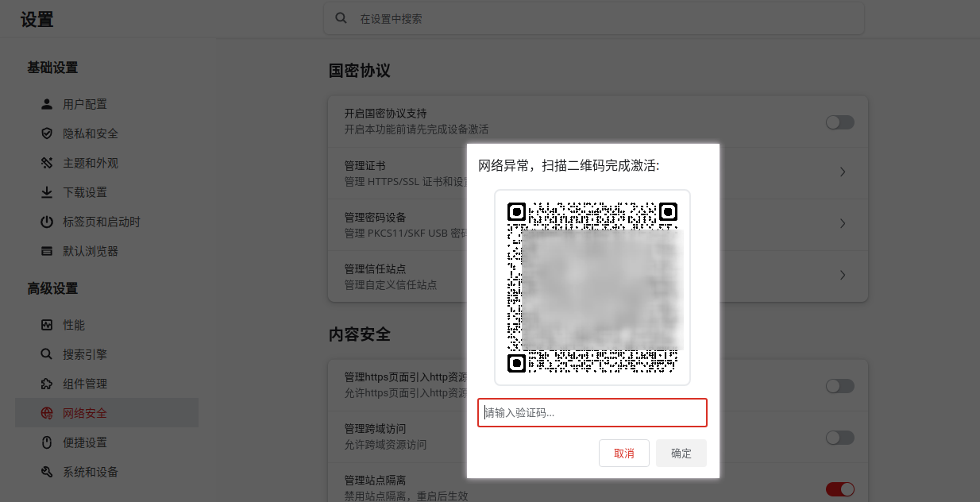Go to 组件管理 section

(x=107, y=384)
